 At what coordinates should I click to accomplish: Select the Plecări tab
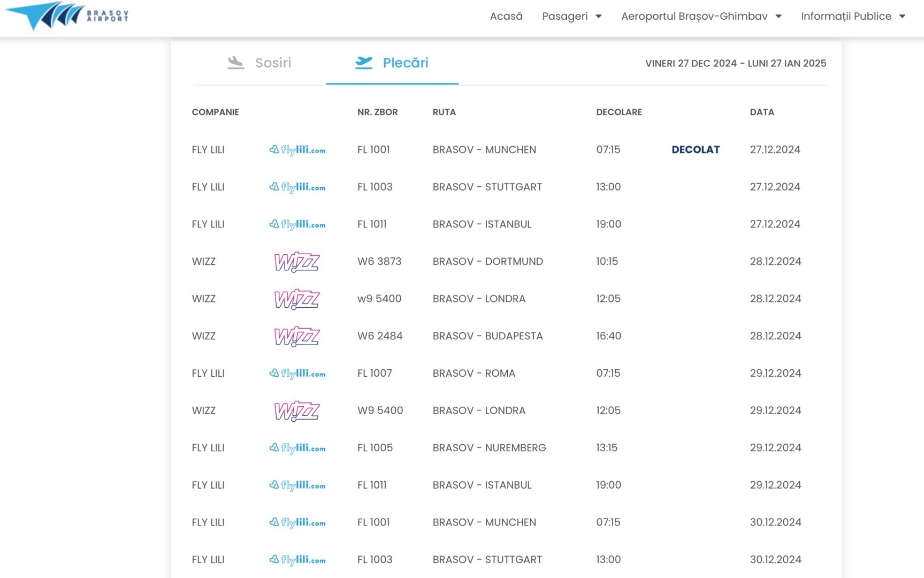coord(392,63)
